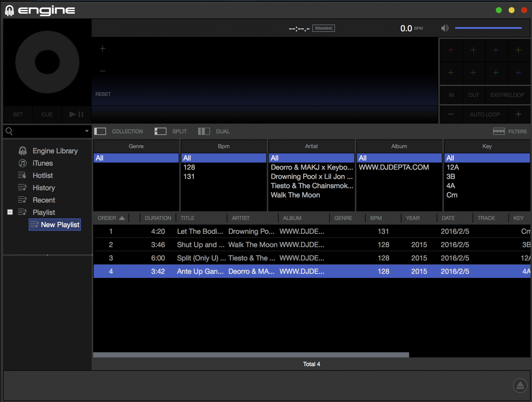
Task: Toggle the REMAINING time display
Action: (324, 28)
